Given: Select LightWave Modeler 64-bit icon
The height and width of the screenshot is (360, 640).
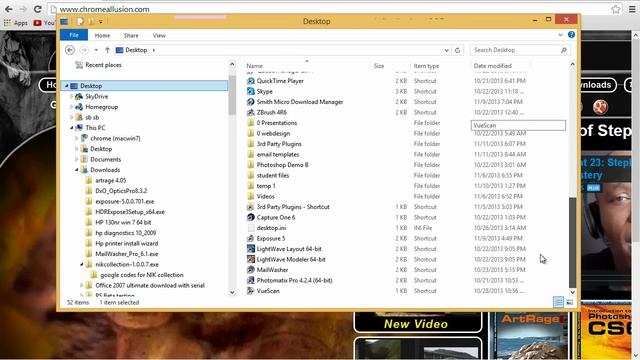Looking at the screenshot, I should [x=251, y=259].
